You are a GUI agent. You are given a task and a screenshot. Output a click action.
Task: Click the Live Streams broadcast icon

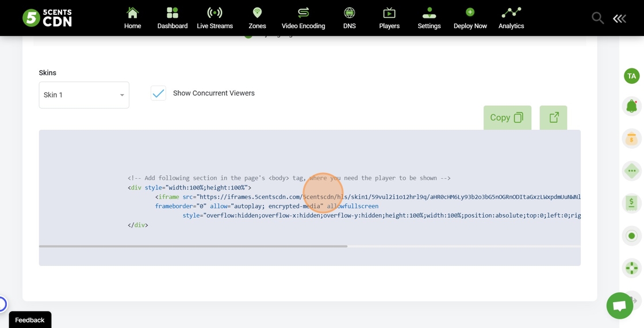[215, 13]
